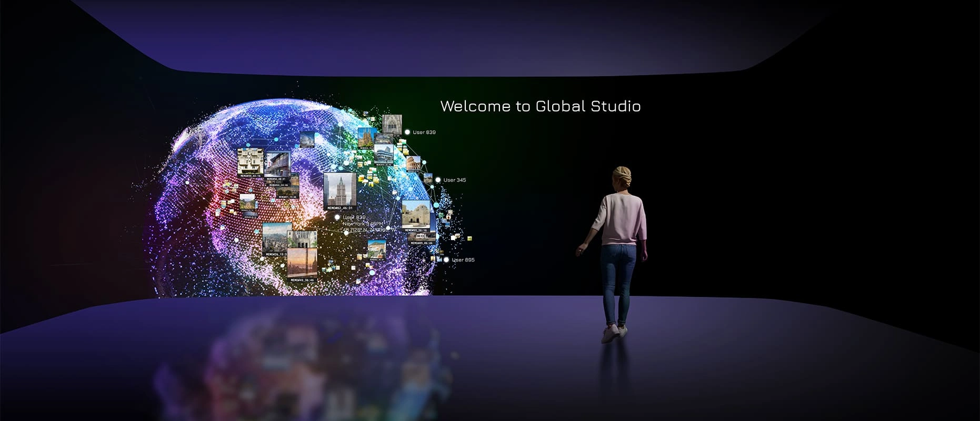Image resolution: width=980 pixels, height=421 pixels.
Task: Click the hillside town photo thumbnail
Action: [x=376, y=248]
